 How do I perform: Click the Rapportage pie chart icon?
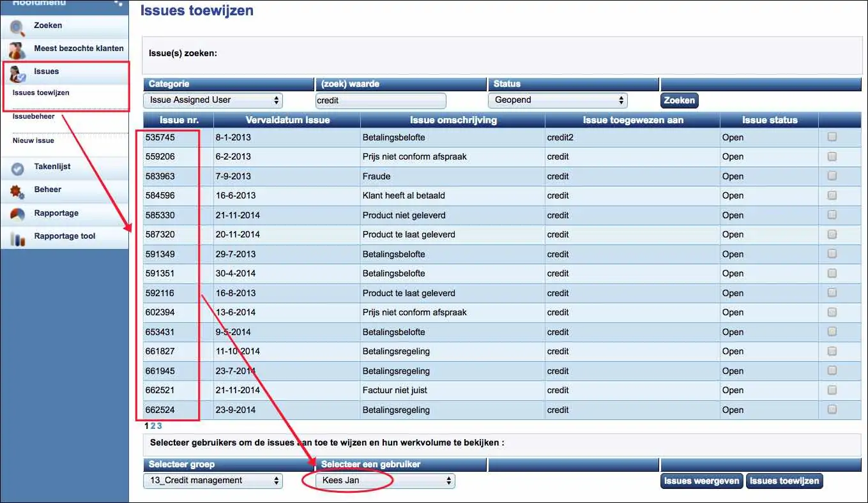click(18, 215)
